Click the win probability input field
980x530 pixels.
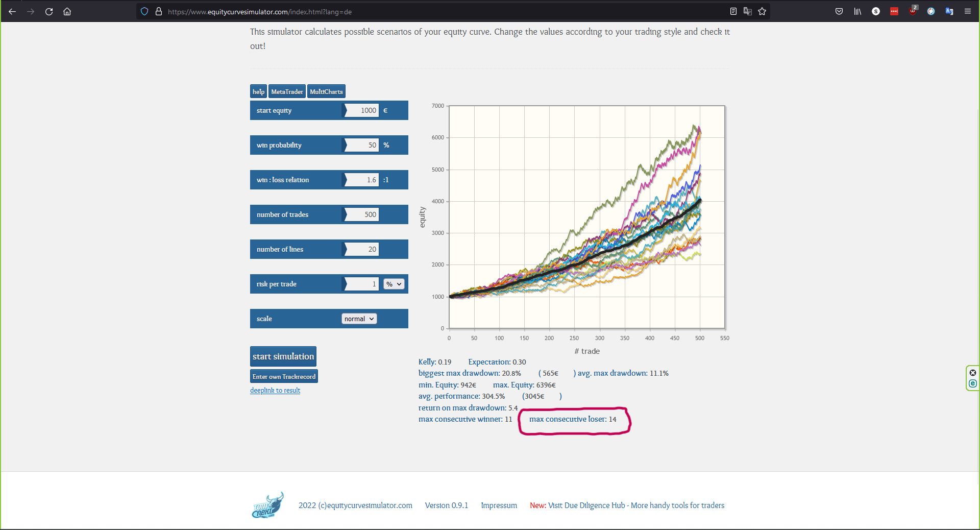point(362,145)
